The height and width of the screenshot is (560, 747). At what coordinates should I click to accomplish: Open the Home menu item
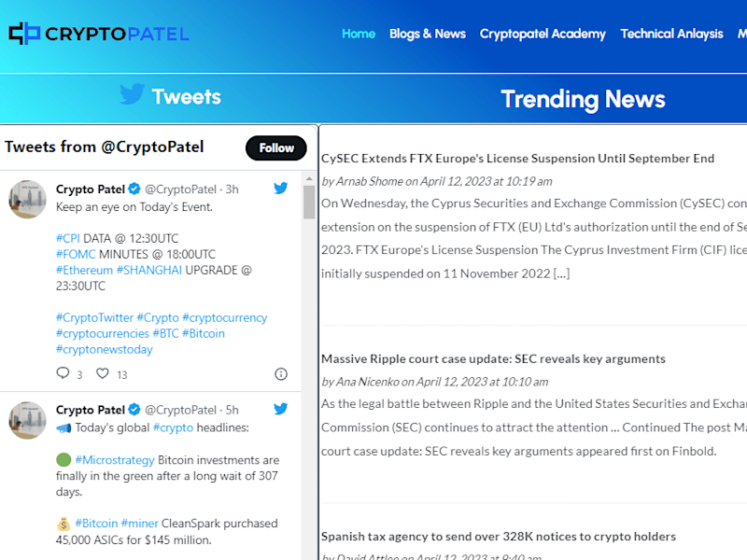click(x=359, y=34)
